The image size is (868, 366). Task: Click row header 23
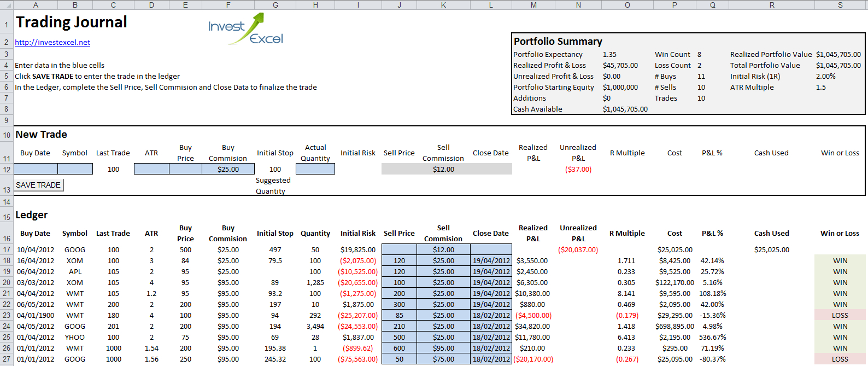[7, 315]
